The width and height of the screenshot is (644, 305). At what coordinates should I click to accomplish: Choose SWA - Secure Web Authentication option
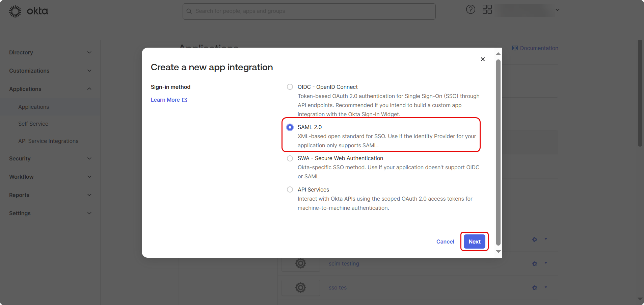pos(290,158)
